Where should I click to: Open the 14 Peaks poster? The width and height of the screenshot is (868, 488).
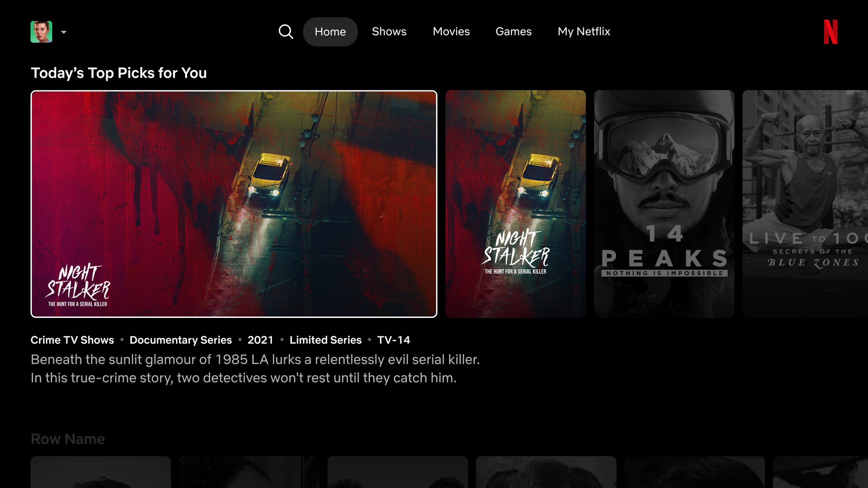coord(664,204)
